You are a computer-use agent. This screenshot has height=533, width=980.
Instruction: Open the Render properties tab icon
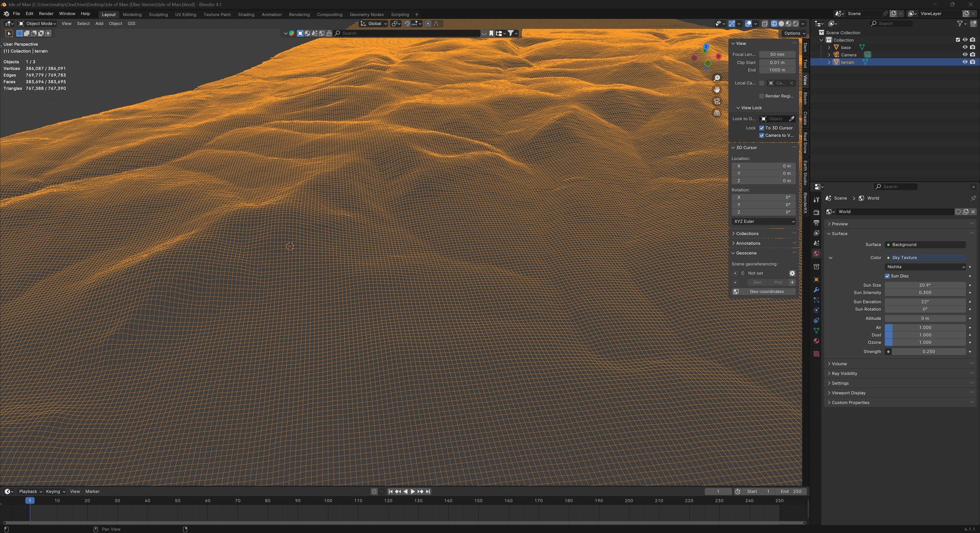pyautogui.click(x=816, y=212)
